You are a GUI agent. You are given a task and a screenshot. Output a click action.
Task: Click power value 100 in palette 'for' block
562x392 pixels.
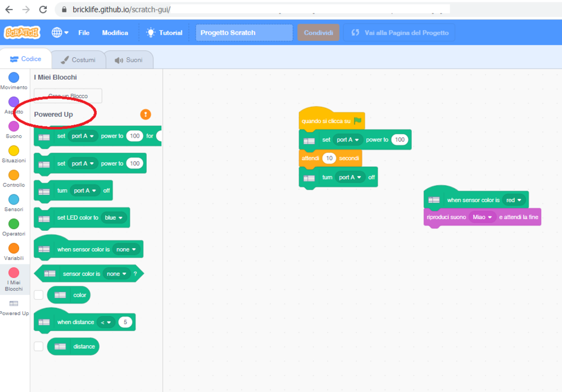tap(135, 136)
